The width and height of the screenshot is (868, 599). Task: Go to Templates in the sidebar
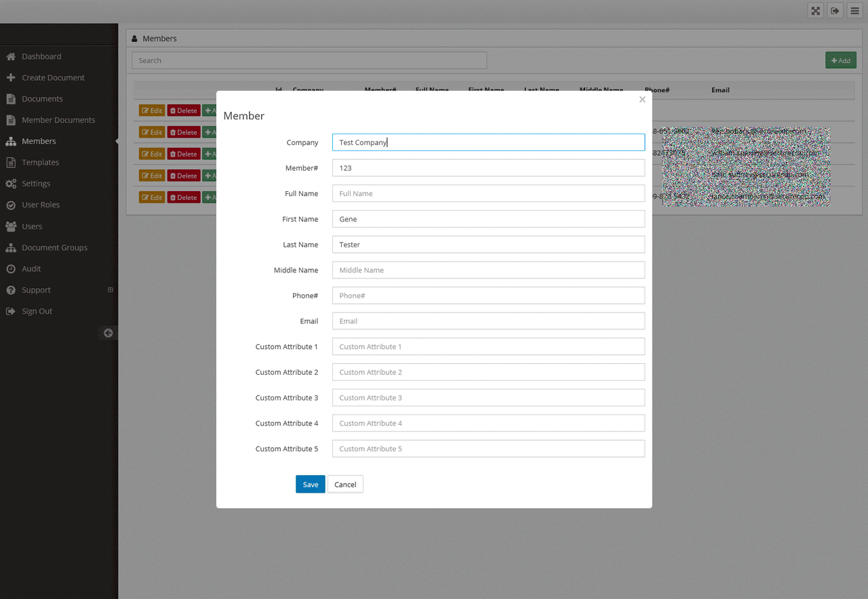[x=40, y=163]
